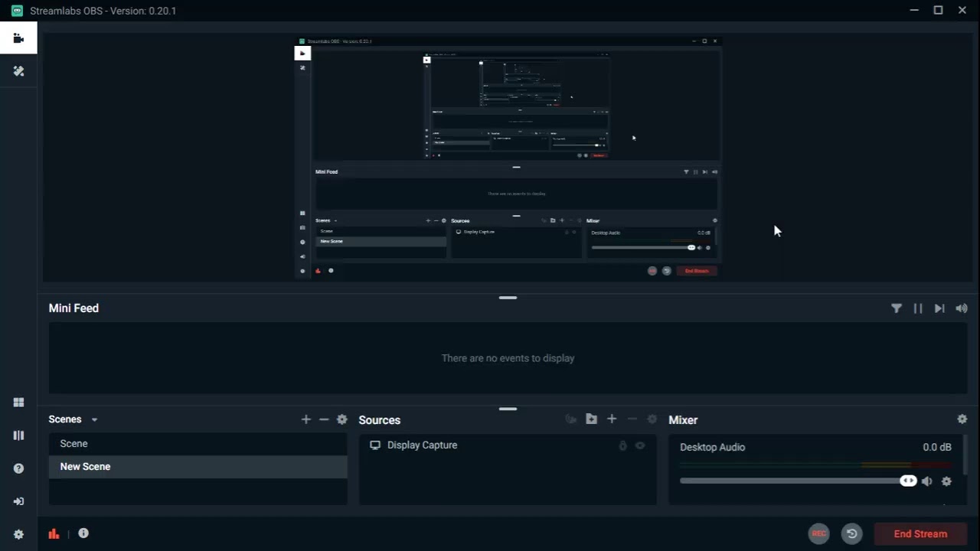Select the 'Scene' row in Scenes list
Screen dimensions: 980x551
click(198, 444)
